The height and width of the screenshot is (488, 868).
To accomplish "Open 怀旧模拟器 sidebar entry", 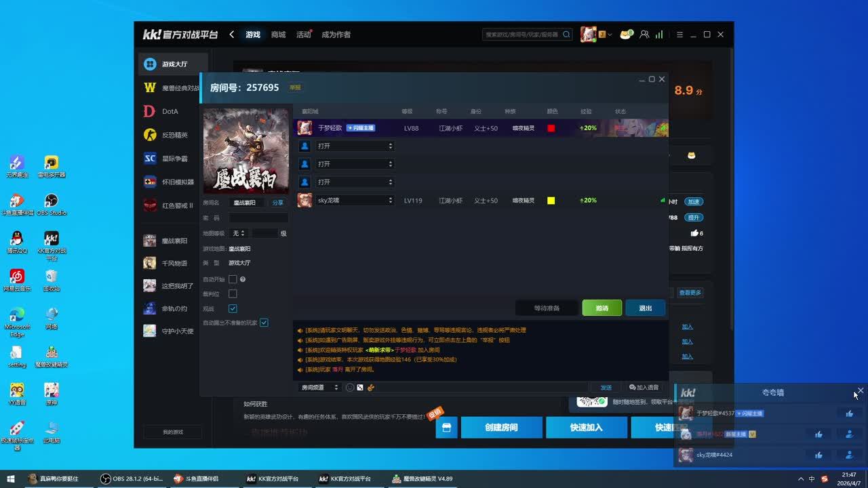I will [170, 182].
